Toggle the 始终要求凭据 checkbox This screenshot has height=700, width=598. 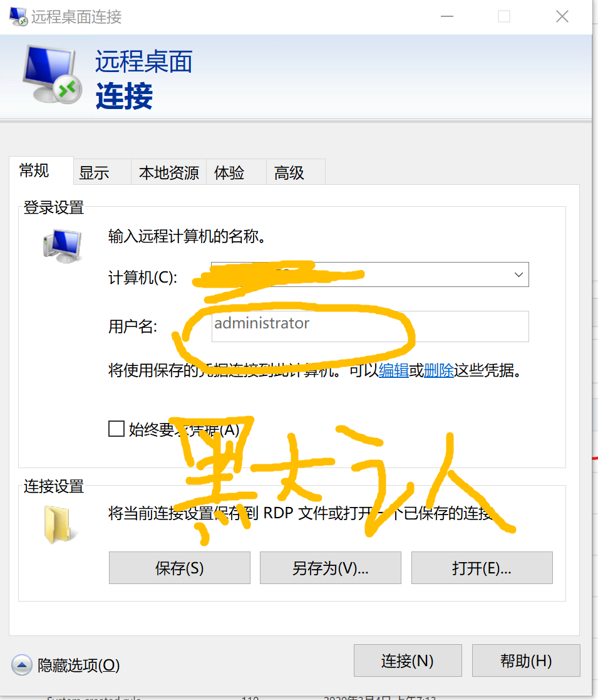point(116,429)
